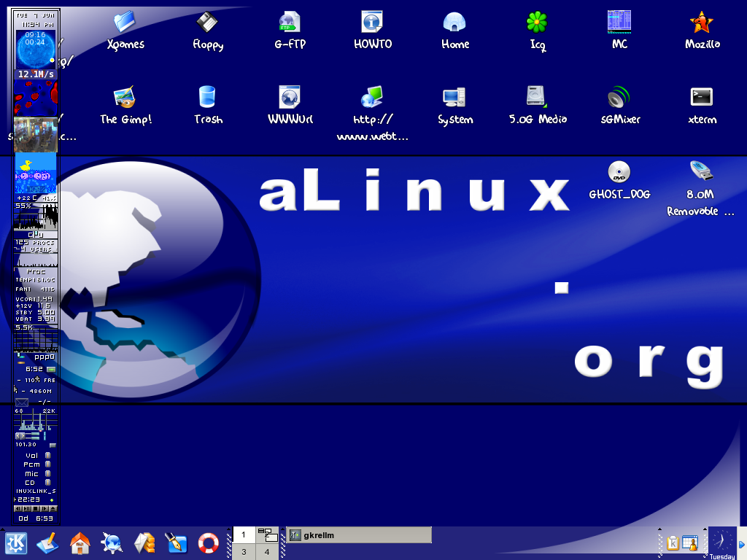Launch the Konqueror globe-gear panel icon
This screenshot has height=560, width=747.
click(112, 543)
